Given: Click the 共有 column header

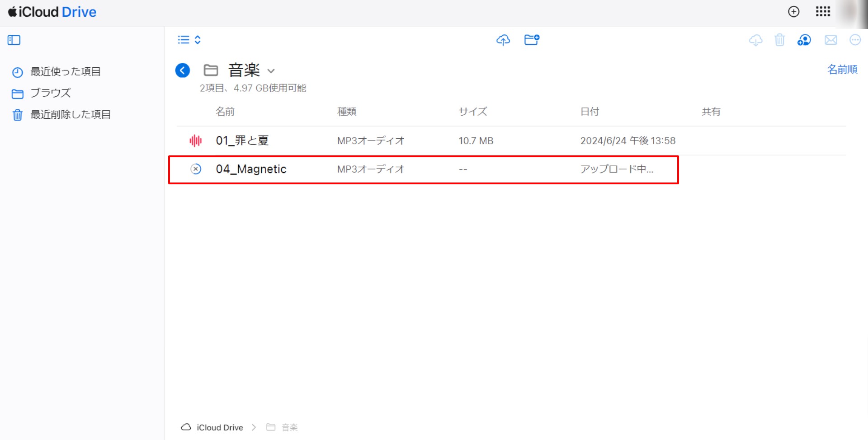Looking at the screenshot, I should [x=711, y=112].
